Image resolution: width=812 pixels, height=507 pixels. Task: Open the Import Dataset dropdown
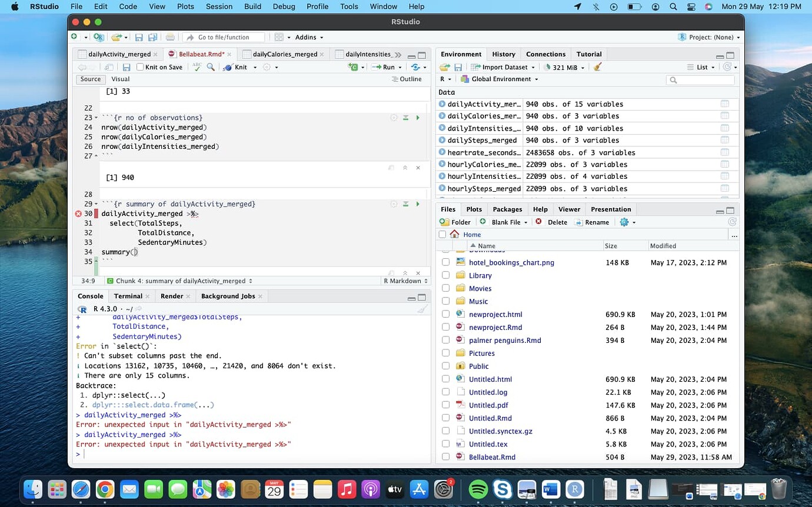pyautogui.click(x=504, y=67)
